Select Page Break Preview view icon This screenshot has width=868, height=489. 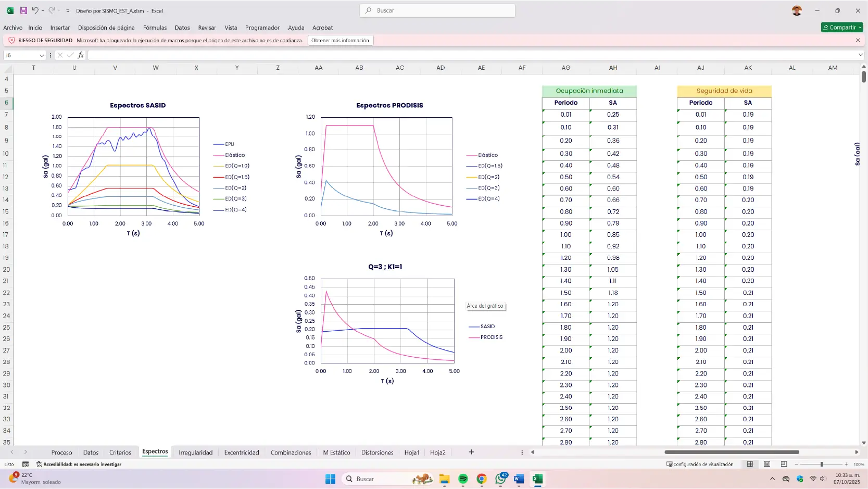pyautogui.click(x=784, y=464)
